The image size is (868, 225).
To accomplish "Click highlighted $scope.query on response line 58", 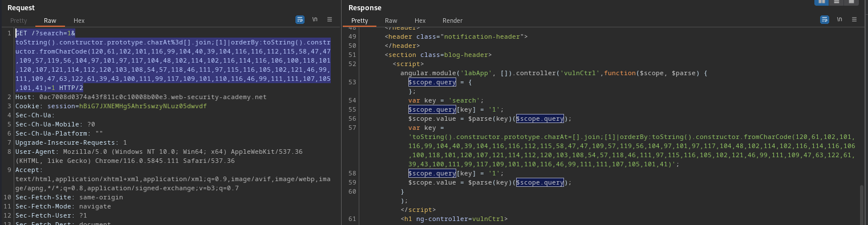I will 432,173.
